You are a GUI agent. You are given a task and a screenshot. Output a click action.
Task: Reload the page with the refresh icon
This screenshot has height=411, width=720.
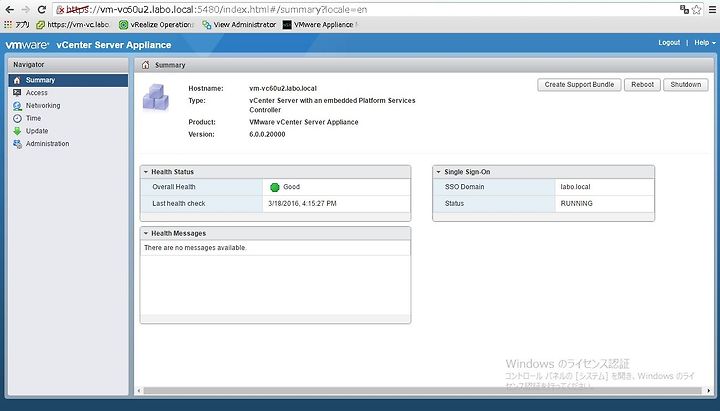(x=42, y=9)
